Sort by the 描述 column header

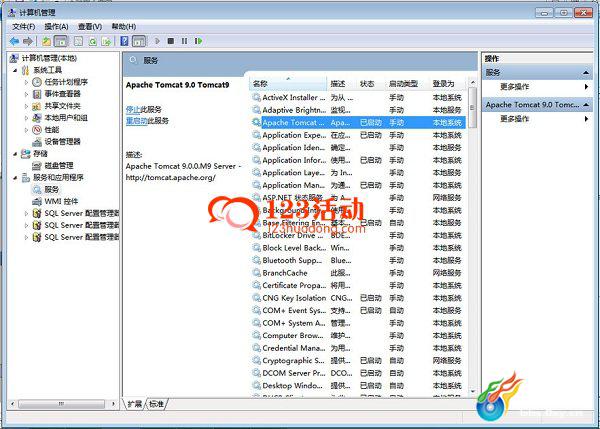342,83
